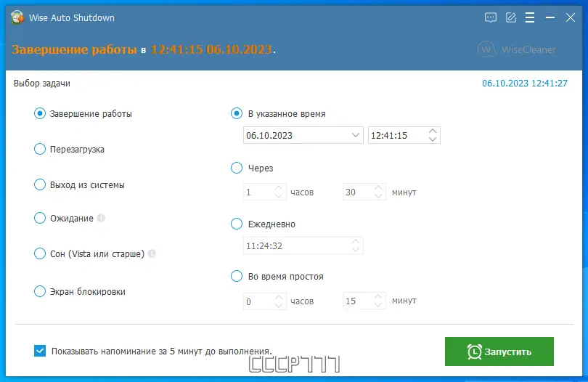Click the Запустить start button
This screenshot has height=382, width=588.
499,351
